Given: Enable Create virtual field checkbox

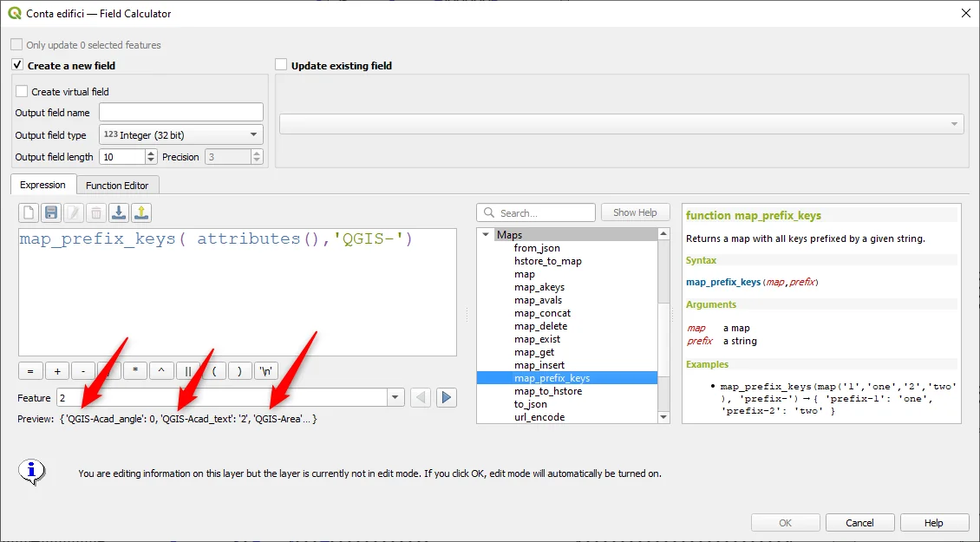Looking at the screenshot, I should coord(22,91).
